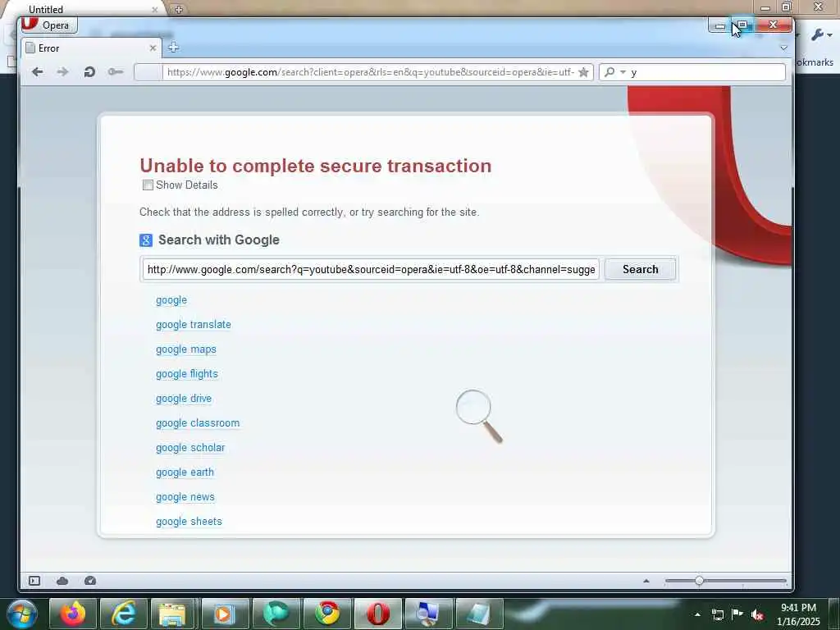Click the Opera icon in taskbar
This screenshot has width=840, height=630.
378,614
